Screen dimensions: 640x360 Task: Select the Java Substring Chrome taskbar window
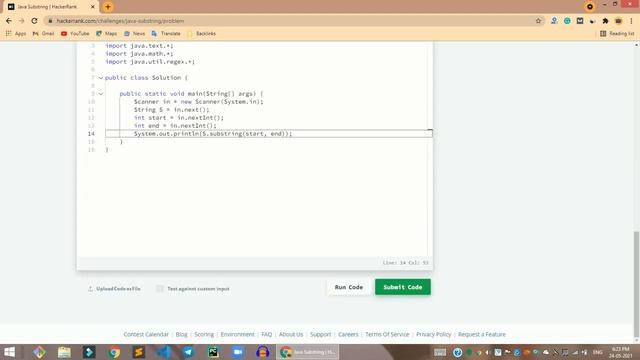308,352
